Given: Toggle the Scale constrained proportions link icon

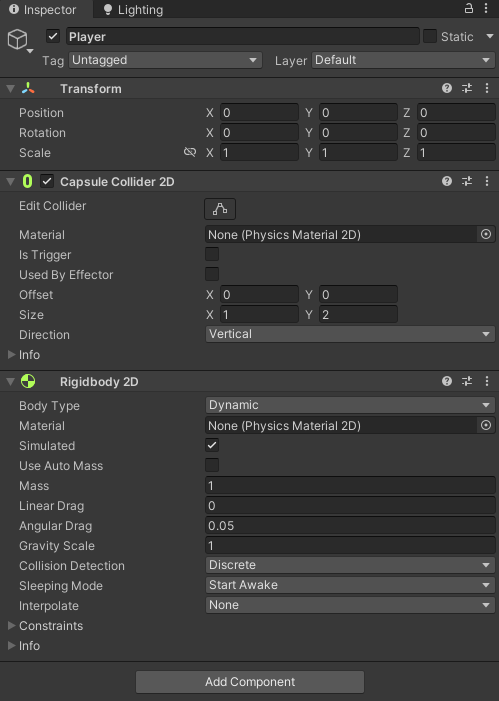Looking at the screenshot, I should [190, 152].
